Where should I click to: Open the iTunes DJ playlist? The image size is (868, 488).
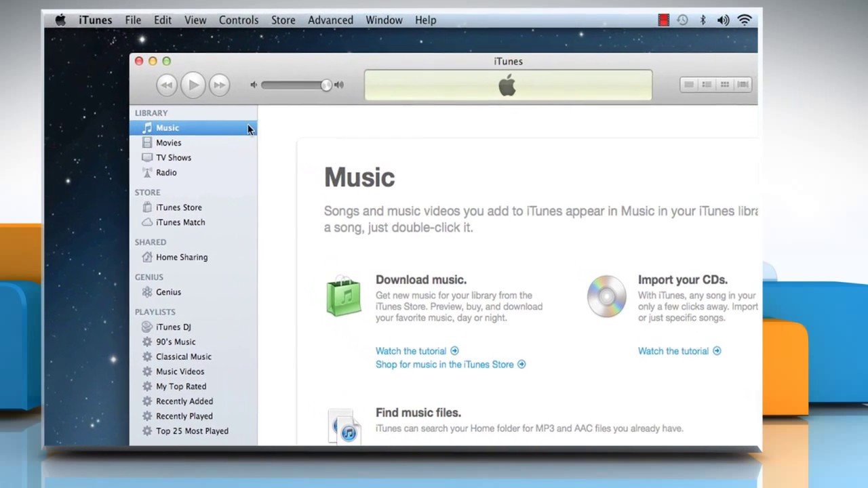click(193, 327)
